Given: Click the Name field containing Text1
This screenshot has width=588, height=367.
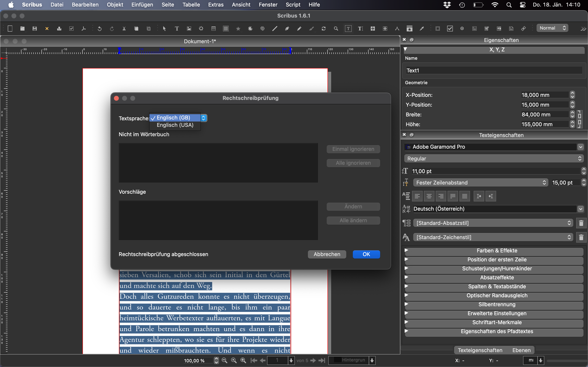Looking at the screenshot, I should (493, 70).
